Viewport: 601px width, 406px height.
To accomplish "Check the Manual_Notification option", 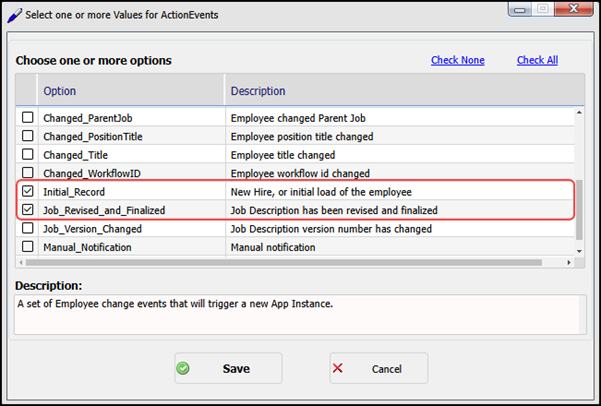I will coord(28,247).
